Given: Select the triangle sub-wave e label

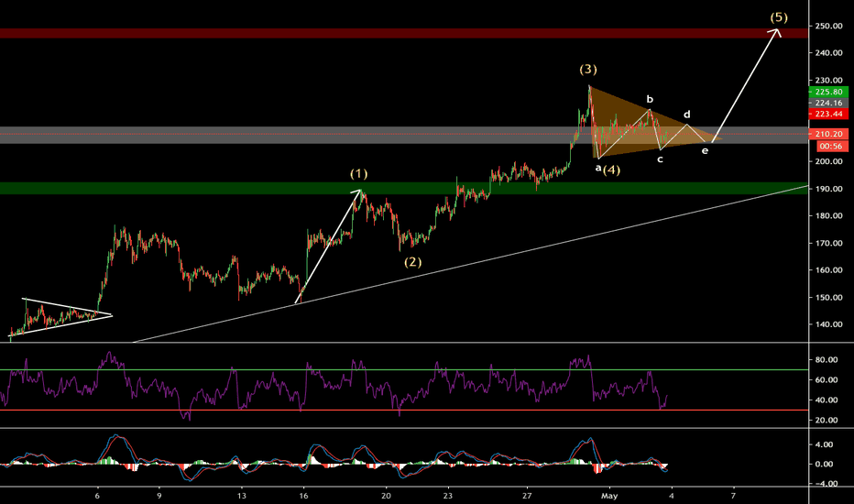Looking at the screenshot, I should point(705,151).
